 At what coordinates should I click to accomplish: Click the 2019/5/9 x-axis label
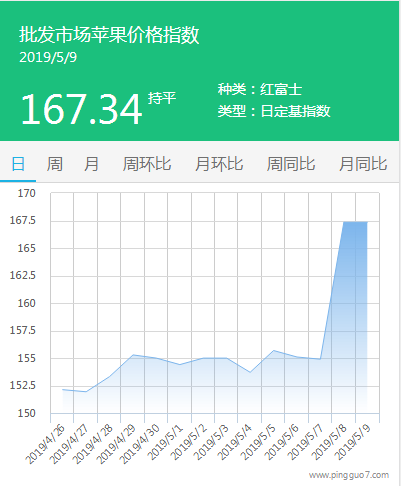[x=352, y=442]
